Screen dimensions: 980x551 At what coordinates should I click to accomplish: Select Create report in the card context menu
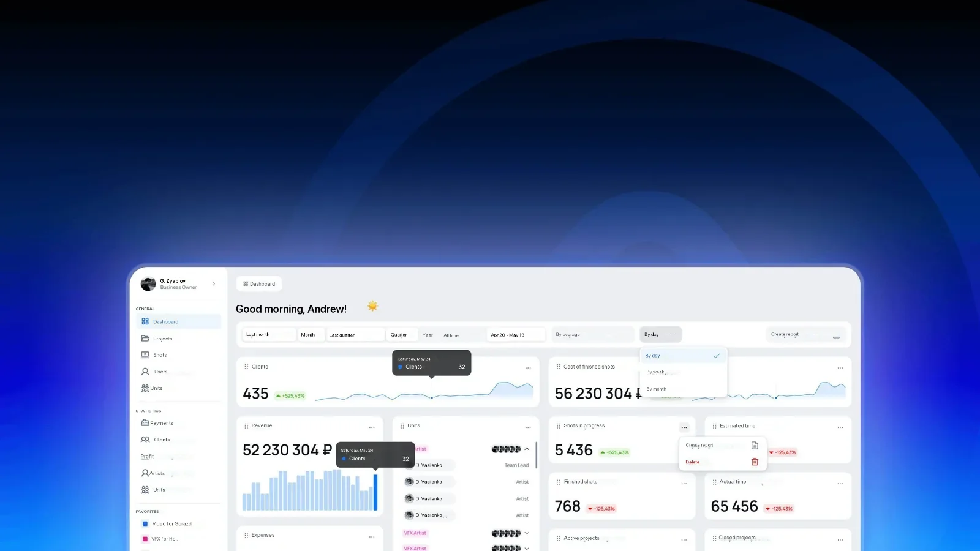click(x=723, y=445)
